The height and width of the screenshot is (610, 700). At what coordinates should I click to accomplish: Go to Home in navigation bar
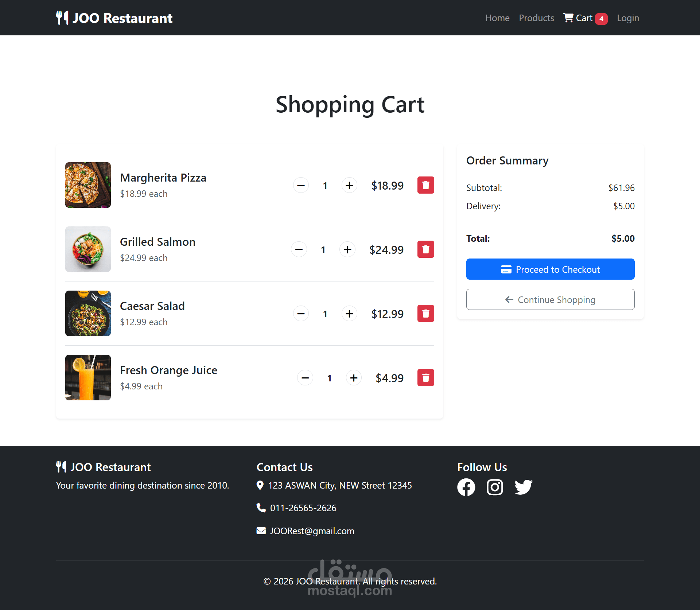(x=497, y=18)
